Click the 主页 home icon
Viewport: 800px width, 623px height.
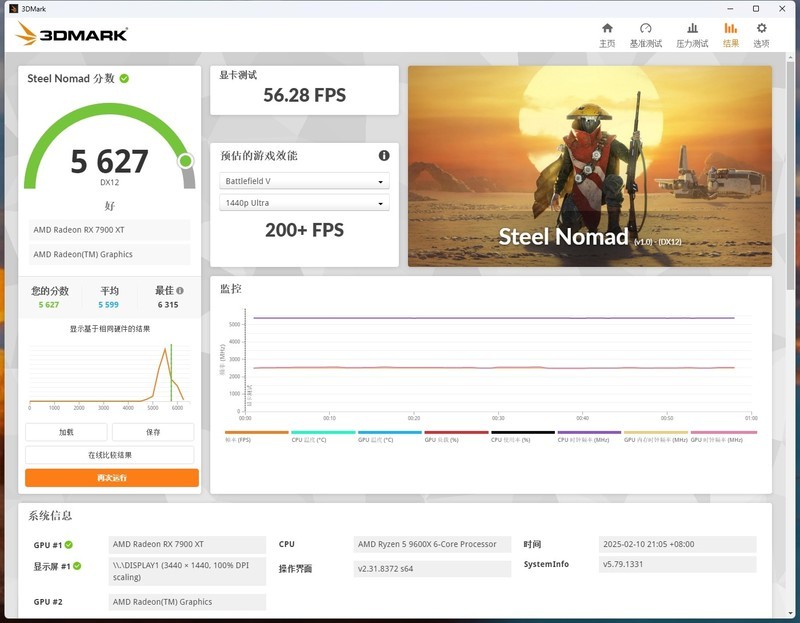pyautogui.click(x=607, y=30)
